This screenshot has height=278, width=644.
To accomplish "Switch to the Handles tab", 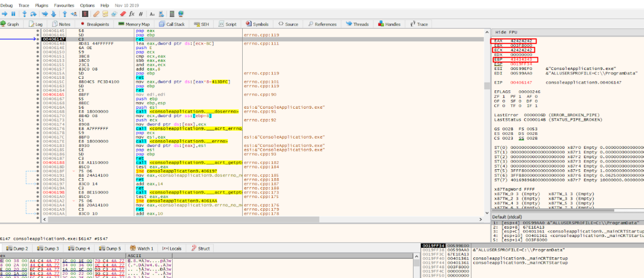I will click(390, 24).
